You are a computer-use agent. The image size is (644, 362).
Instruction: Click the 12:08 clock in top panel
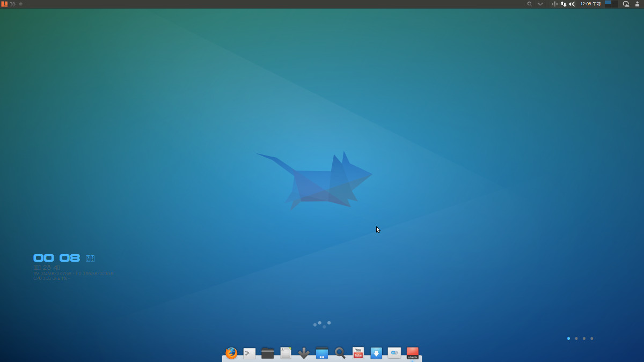click(x=590, y=4)
